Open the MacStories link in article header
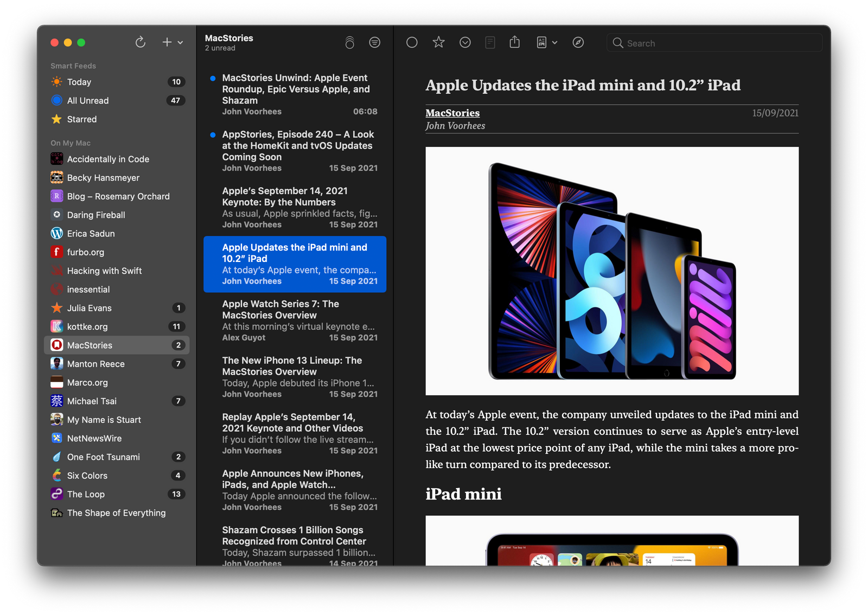This screenshot has height=615, width=868. click(x=452, y=113)
